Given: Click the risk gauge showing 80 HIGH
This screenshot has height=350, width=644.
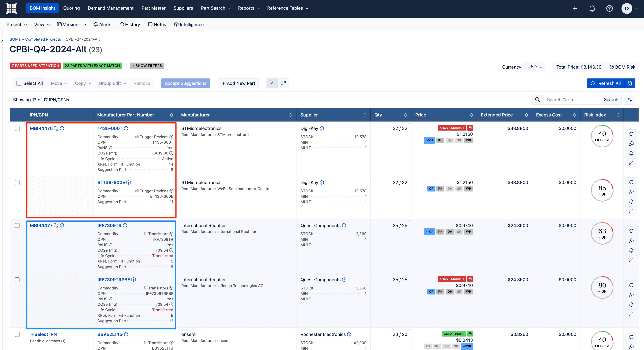Looking at the screenshot, I should click(602, 287).
